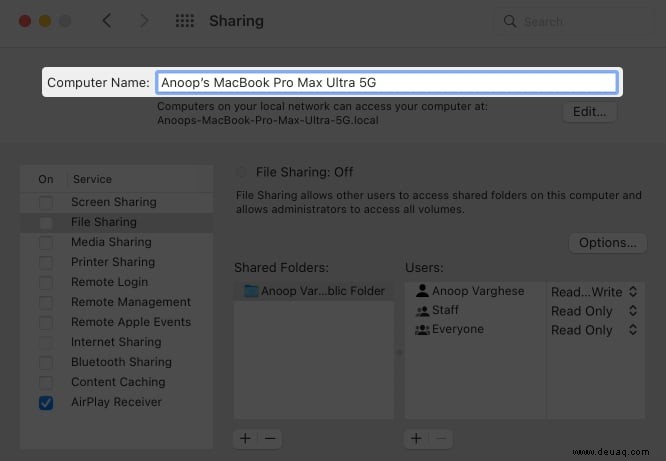Select Screen Sharing service row
Viewport: 666px width, 461px height.
pyautogui.click(x=116, y=202)
